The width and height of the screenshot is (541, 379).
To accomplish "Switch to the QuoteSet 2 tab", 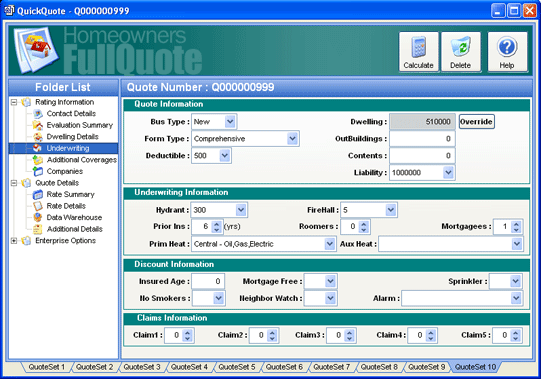I will (94, 367).
